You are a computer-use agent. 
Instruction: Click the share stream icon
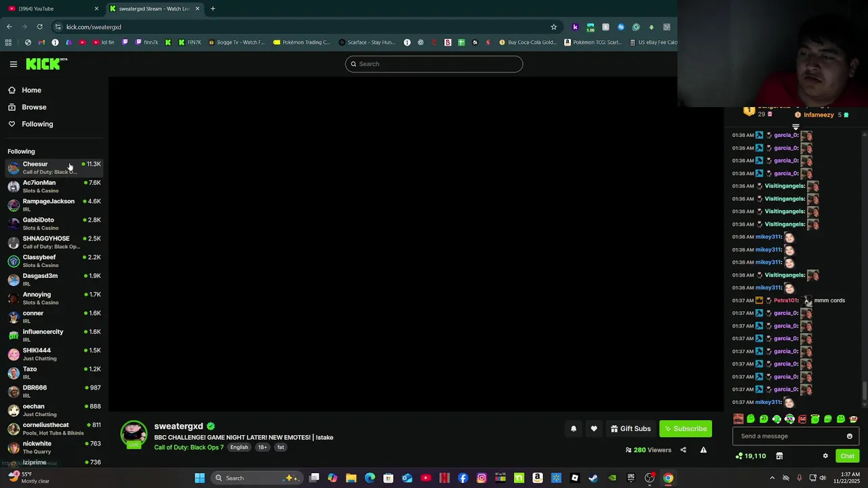tap(683, 450)
